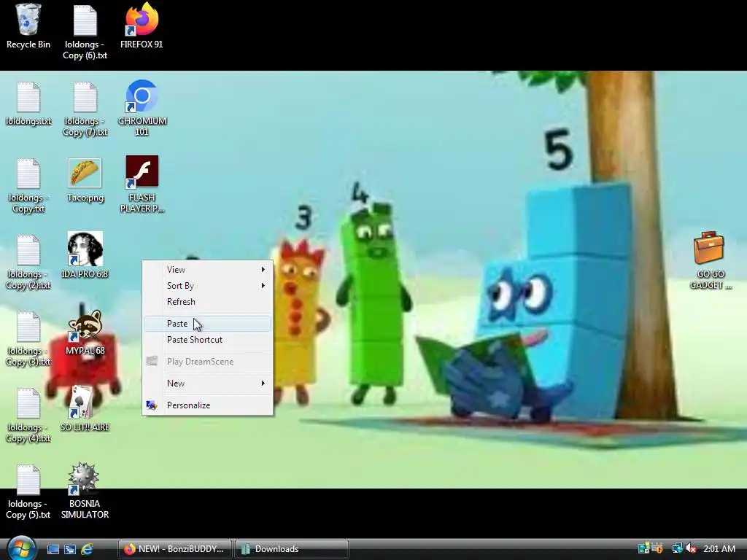Select the loldongs - Copy (7).txt file

[85, 109]
